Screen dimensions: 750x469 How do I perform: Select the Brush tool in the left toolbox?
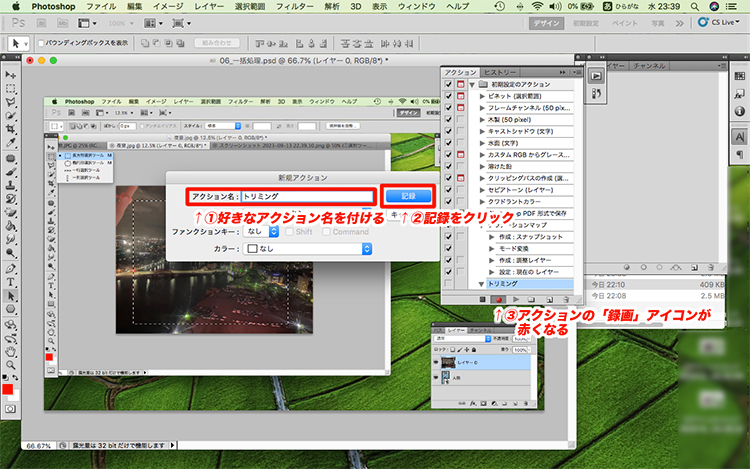pos(11,172)
